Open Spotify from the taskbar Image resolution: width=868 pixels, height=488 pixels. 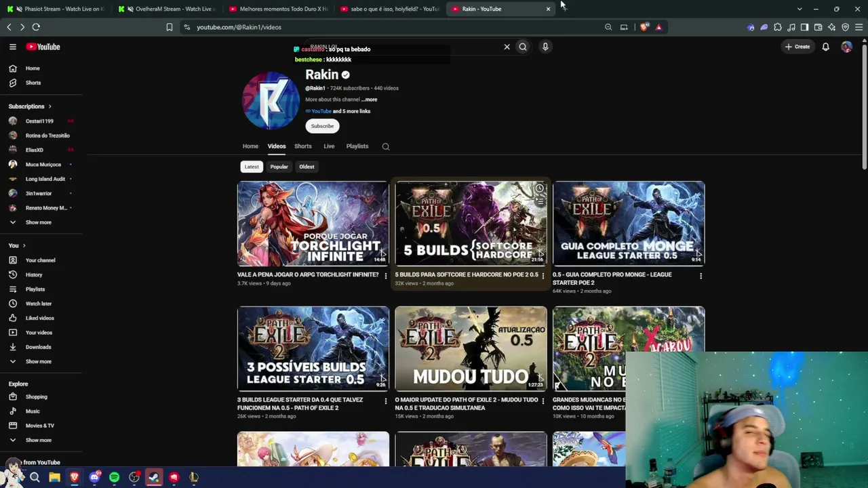pos(114,477)
